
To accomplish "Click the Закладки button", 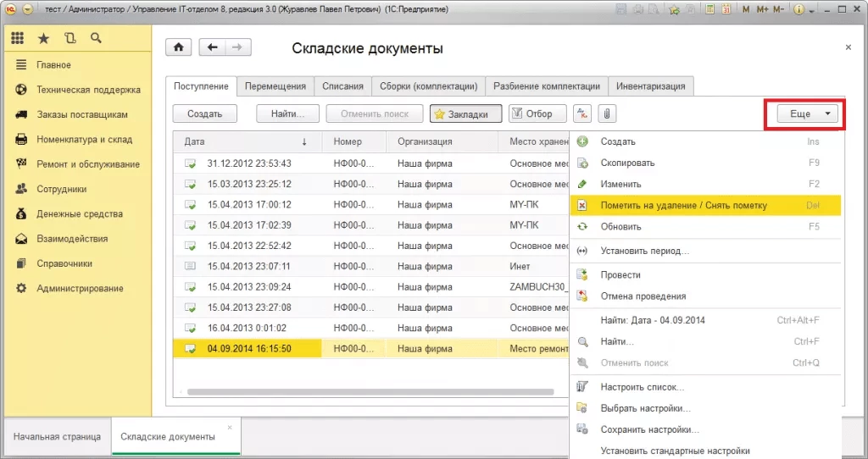I will point(465,113).
